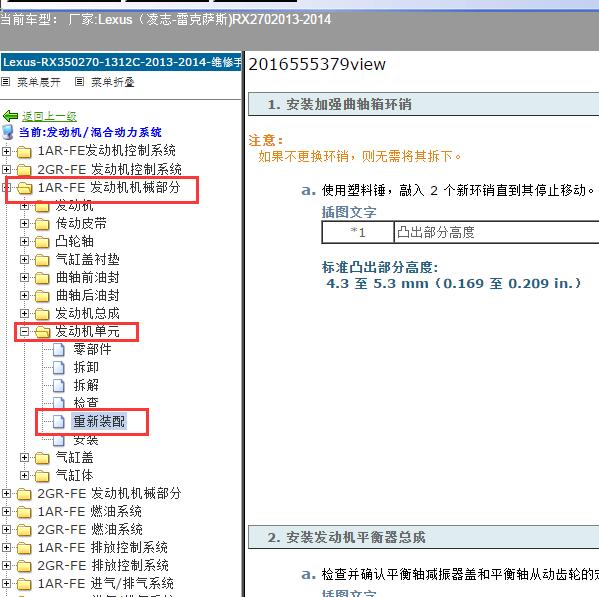Expand the 凸轮轴 folder
This screenshot has height=597, width=599.
coord(24,241)
